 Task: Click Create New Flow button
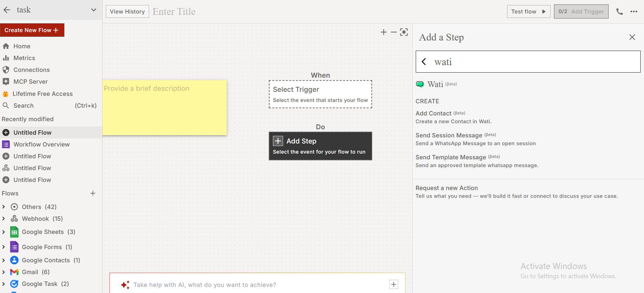32,30
